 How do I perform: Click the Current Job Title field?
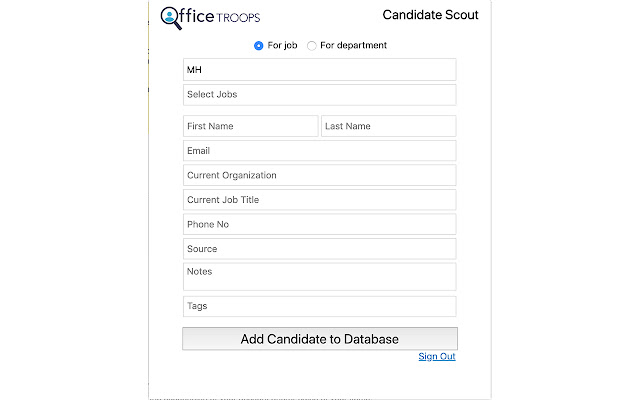point(319,200)
